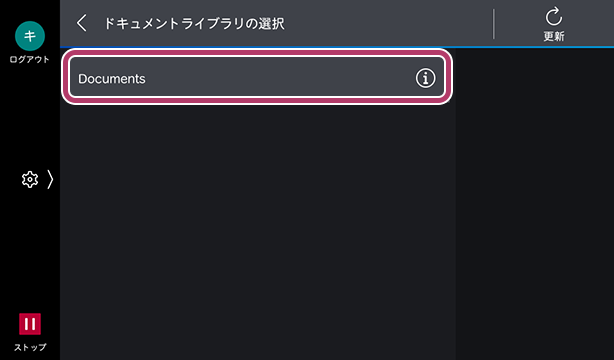614x360 pixels.
Task: Show details with the circled i icon
Action: click(425, 78)
